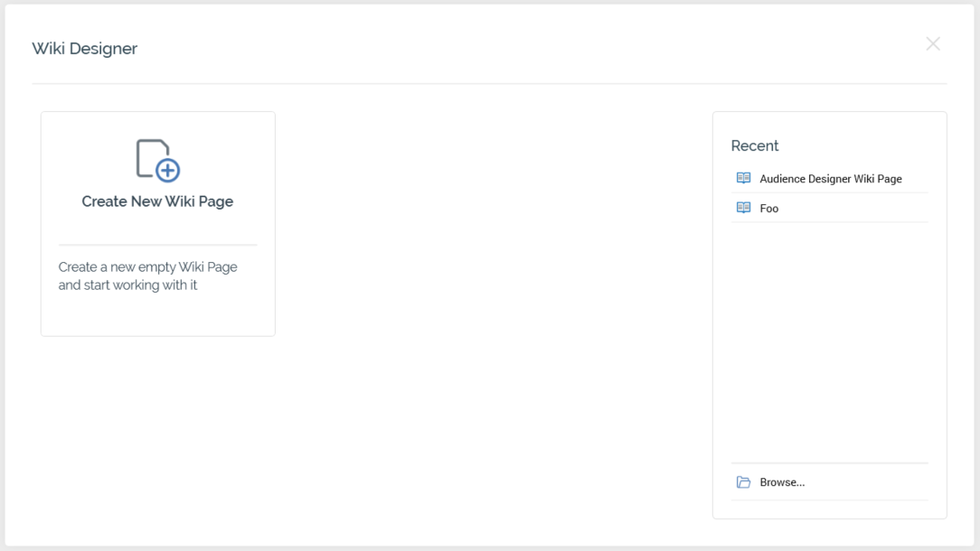Click the blank space in the Recent panel

[829, 343]
